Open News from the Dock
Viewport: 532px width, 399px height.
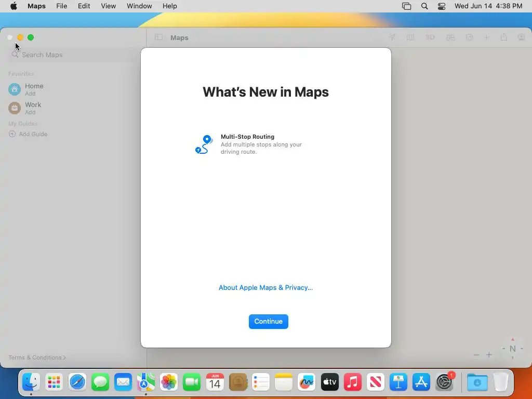coord(376,382)
